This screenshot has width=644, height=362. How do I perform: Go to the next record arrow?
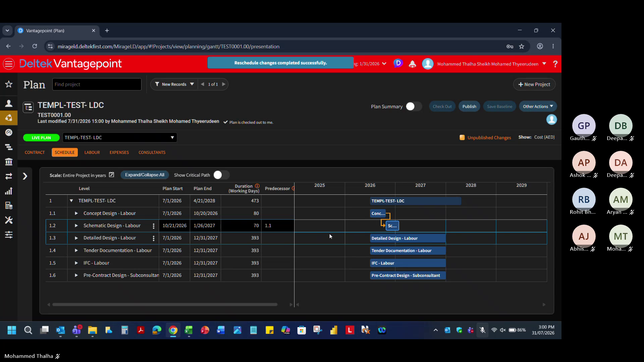(x=224, y=84)
